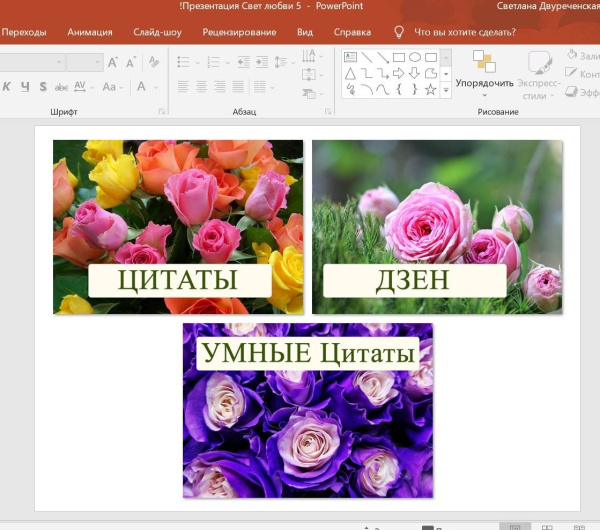The image size is (600, 530).
Task: Click the shape outline Контур button
Action: coord(583,74)
